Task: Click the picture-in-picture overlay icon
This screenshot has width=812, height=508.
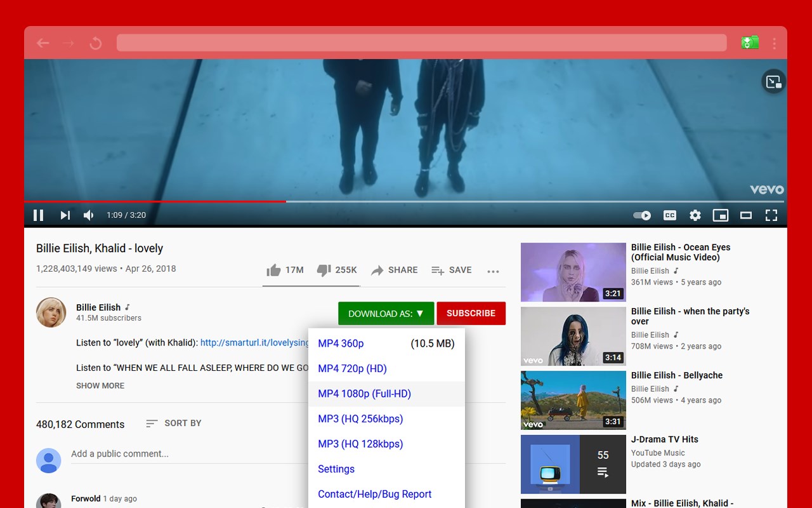Action: pos(773,81)
